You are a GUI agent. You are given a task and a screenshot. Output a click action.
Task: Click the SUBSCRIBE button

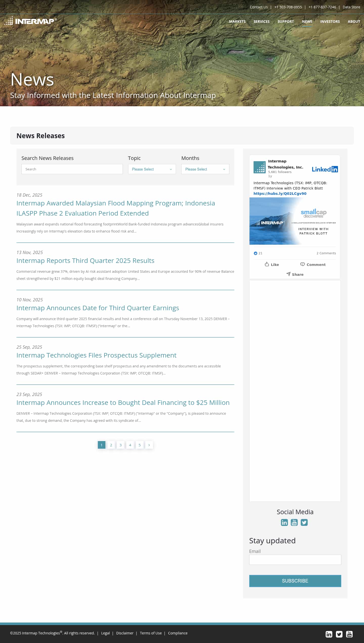[295, 581]
